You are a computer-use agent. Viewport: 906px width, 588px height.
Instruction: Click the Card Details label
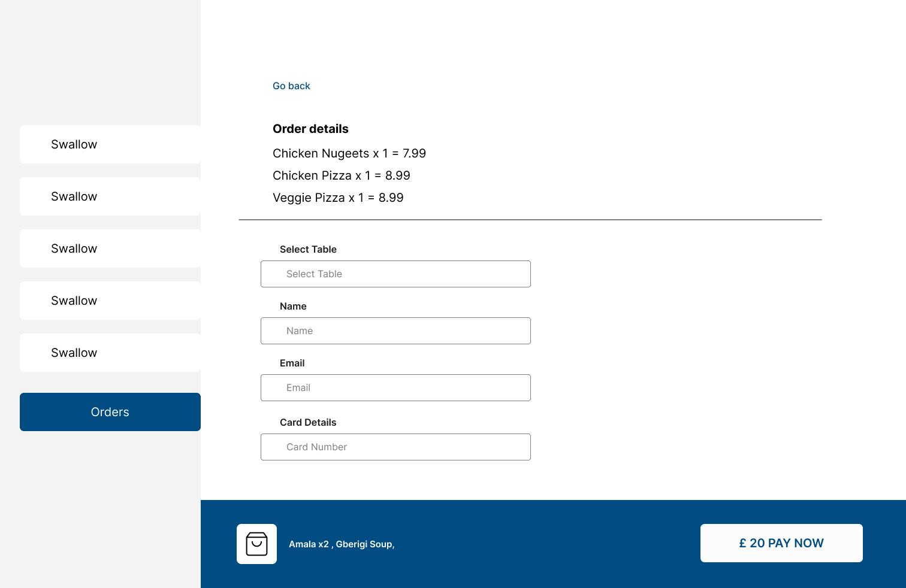[308, 422]
